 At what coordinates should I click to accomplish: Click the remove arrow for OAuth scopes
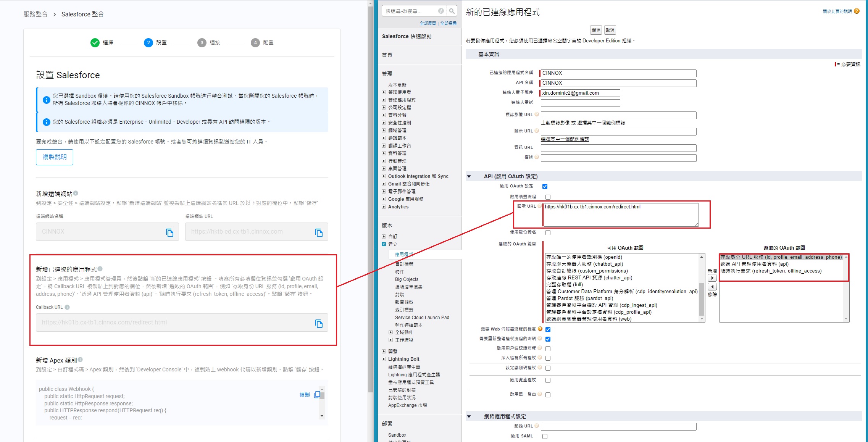[712, 286]
